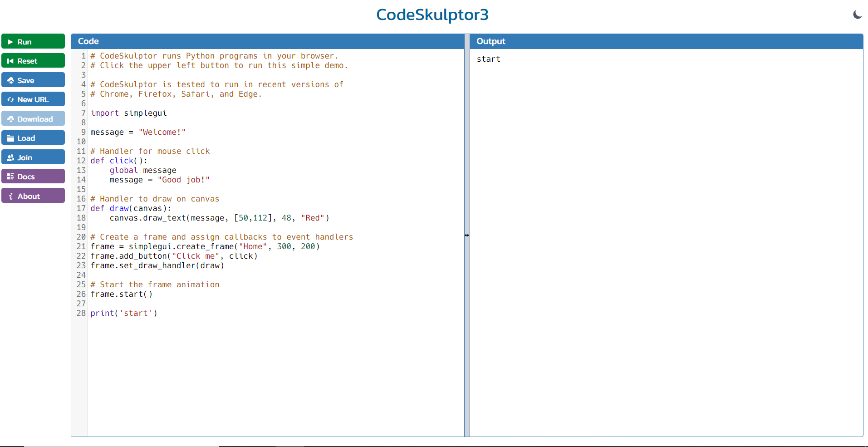Click the frame.add_button line
This screenshot has height=447, width=868.
174,256
